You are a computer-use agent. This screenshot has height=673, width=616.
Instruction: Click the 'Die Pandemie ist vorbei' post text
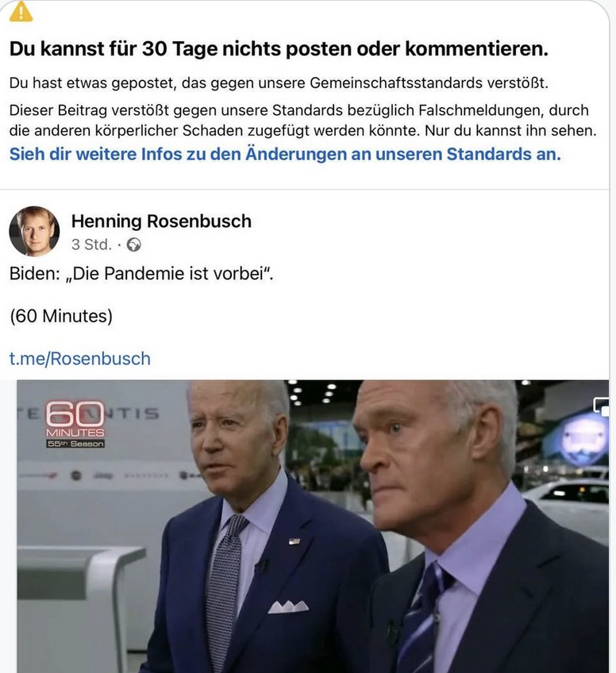(x=141, y=273)
